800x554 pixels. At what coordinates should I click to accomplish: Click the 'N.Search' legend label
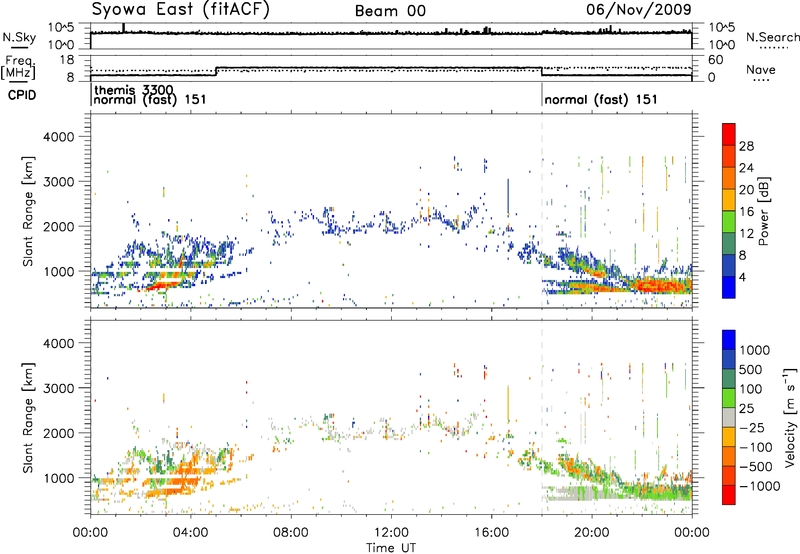coord(772,37)
